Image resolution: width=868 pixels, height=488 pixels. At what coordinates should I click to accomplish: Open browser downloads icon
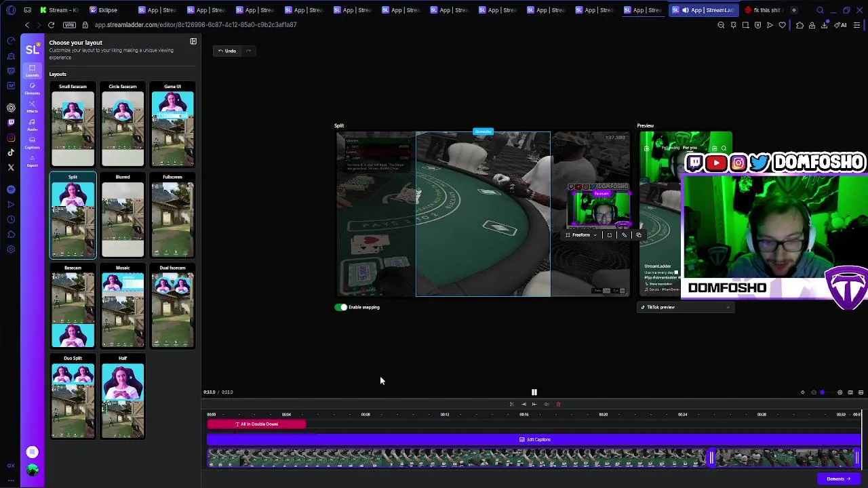(825, 25)
